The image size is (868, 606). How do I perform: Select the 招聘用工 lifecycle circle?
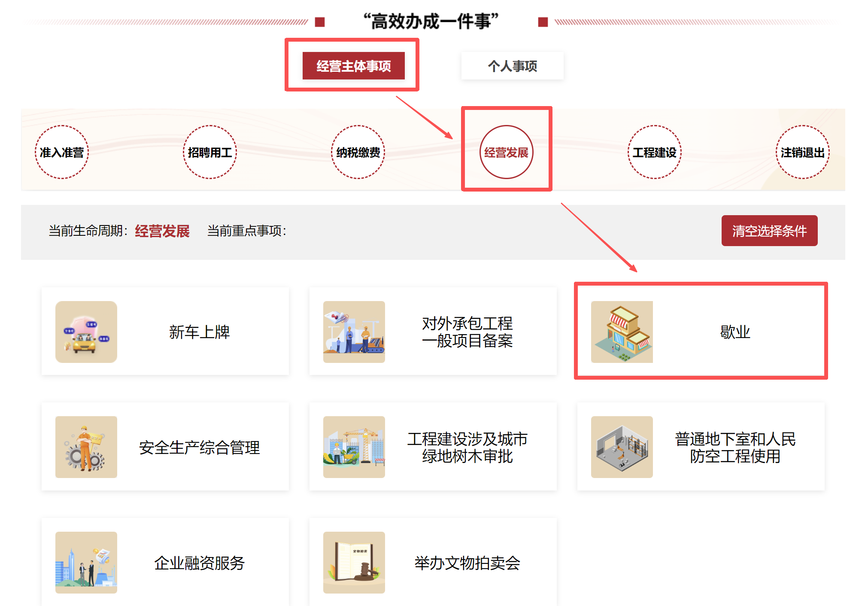click(210, 152)
